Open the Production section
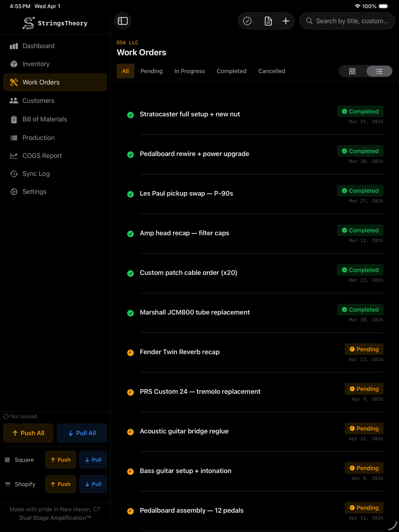This screenshot has height=532, width=399. coord(38,138)
